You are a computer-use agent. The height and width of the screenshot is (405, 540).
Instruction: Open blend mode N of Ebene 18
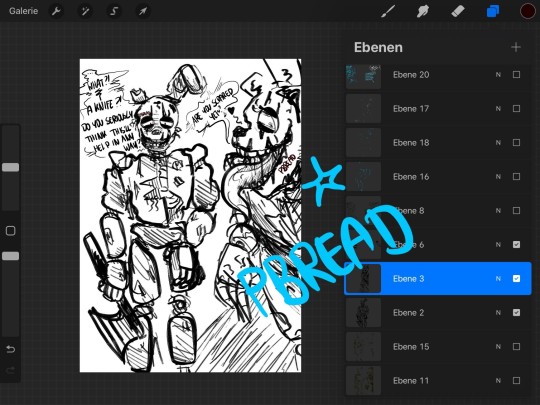pyautogui.click(x=498, y=143)
